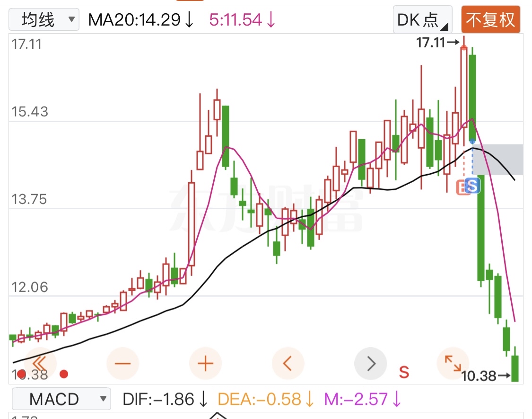Select the M:-2.57 MACD value
The height and width of the screenshot is (419, 532).
[362, 399]
